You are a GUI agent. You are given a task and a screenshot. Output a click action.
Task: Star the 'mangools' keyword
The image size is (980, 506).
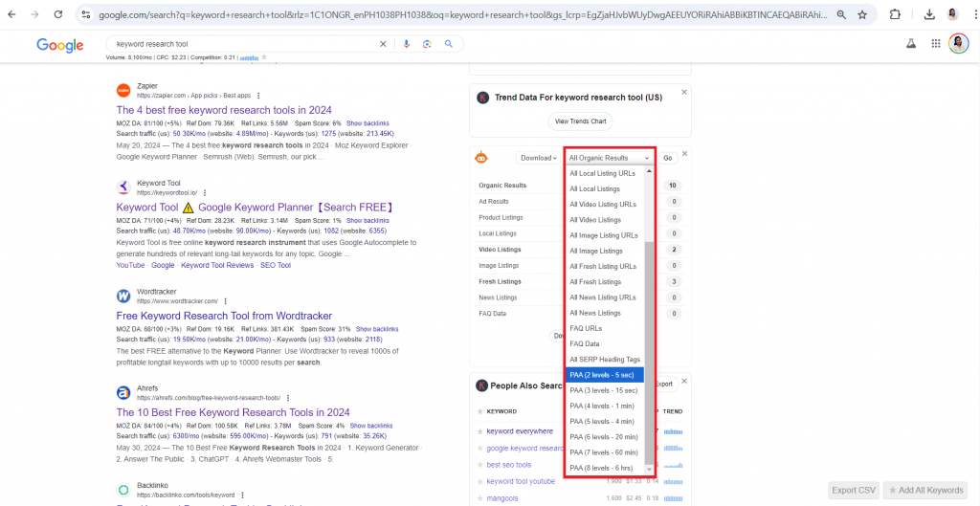tap(480, 498)
